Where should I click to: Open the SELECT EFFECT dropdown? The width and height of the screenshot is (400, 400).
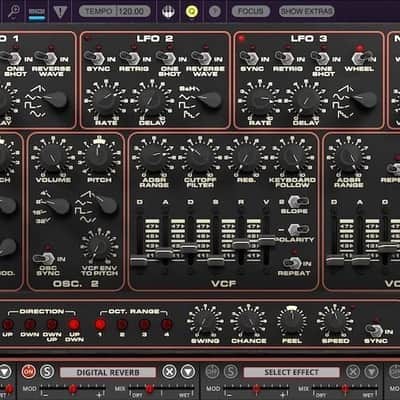pos(292,372)
